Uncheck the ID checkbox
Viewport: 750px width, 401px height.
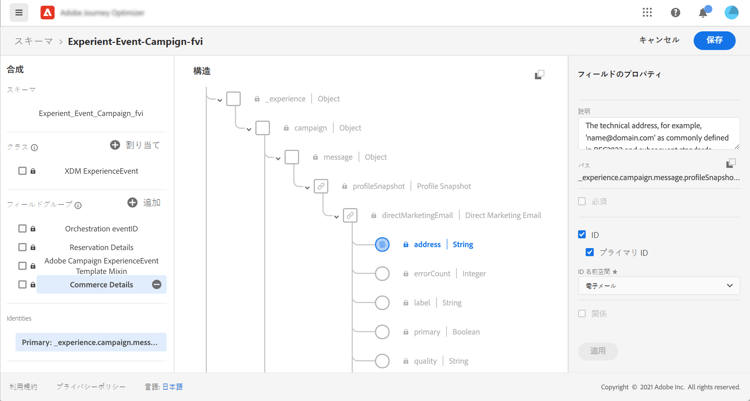pyautogui.click(x=582, y=235)
